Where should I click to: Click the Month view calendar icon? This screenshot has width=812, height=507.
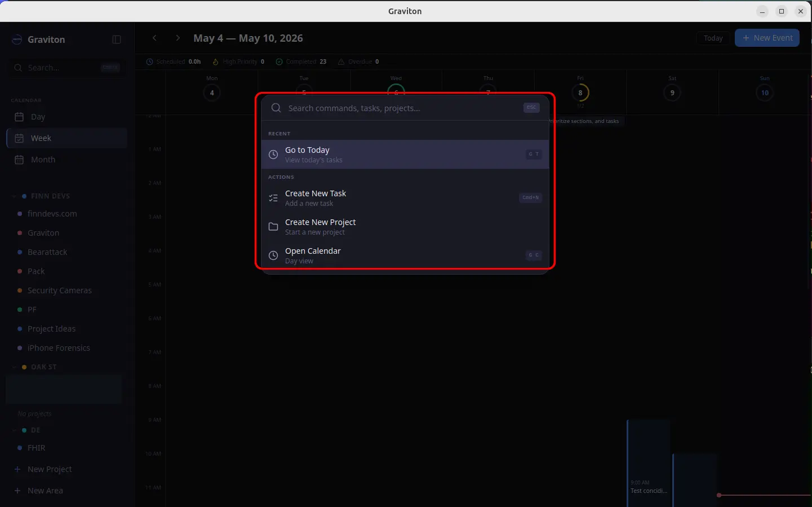click(x=19, y=160)
